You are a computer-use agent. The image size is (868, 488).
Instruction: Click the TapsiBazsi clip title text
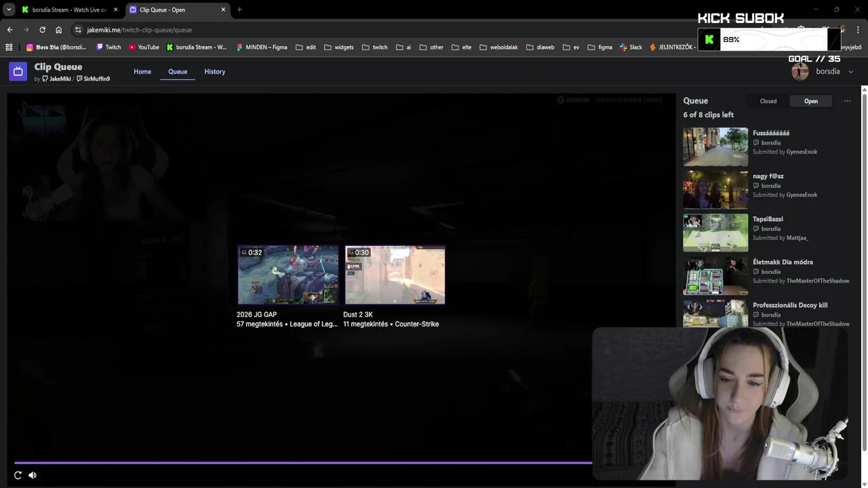pyautogui.click(x=768, y=219)
